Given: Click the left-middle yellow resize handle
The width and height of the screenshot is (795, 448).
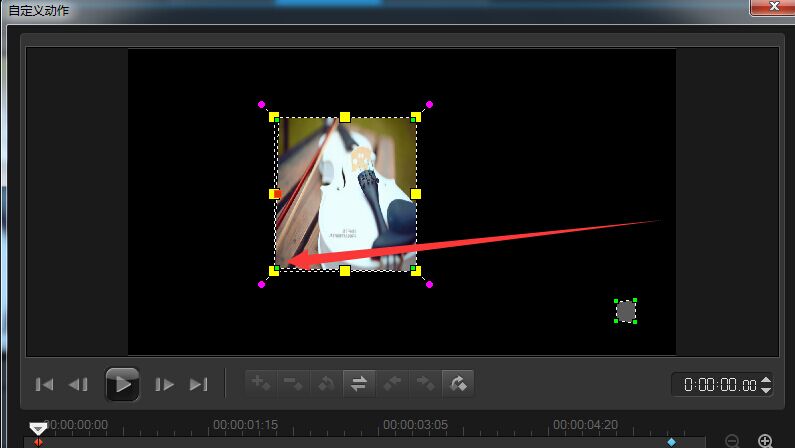Looking at the screenshot, I should (x=274, y=194).
